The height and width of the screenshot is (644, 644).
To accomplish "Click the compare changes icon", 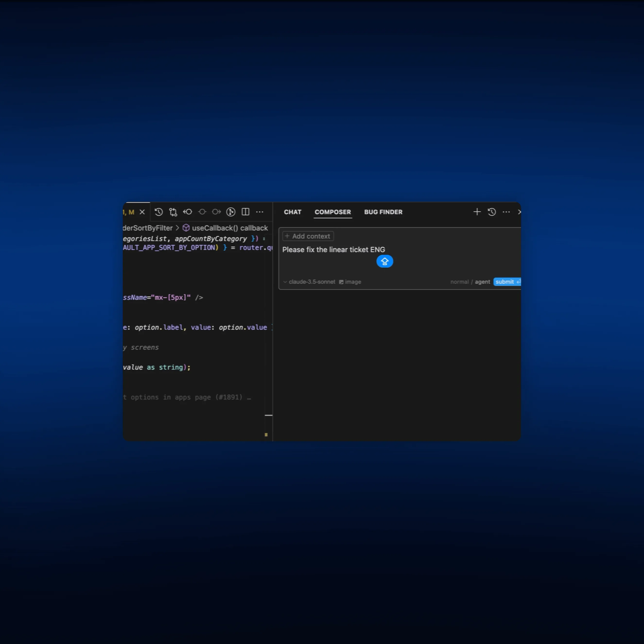I will [x=173, y=212].
